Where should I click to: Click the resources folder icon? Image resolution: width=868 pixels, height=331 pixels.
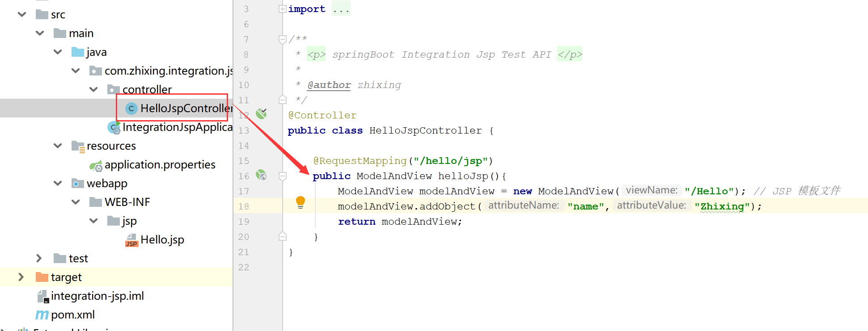(x=78, y=147)
